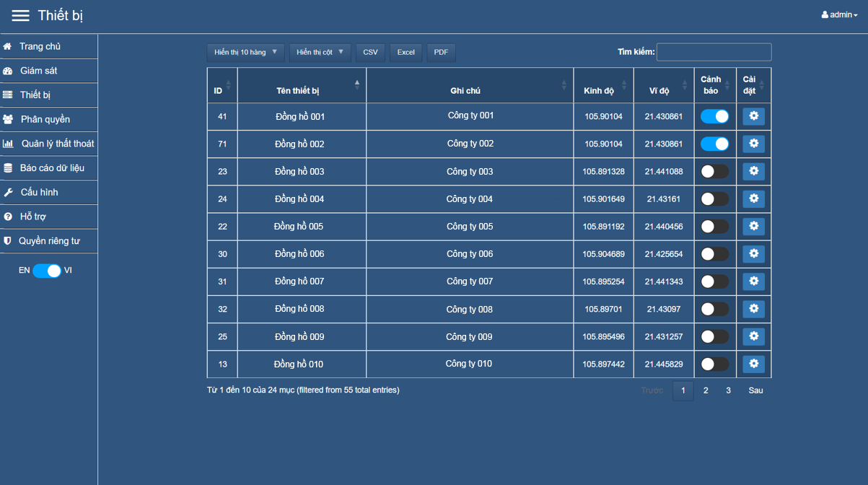Click the shield icon for Quyền riêng tư
Screen dimensions: 868x485
pos(8,241)
